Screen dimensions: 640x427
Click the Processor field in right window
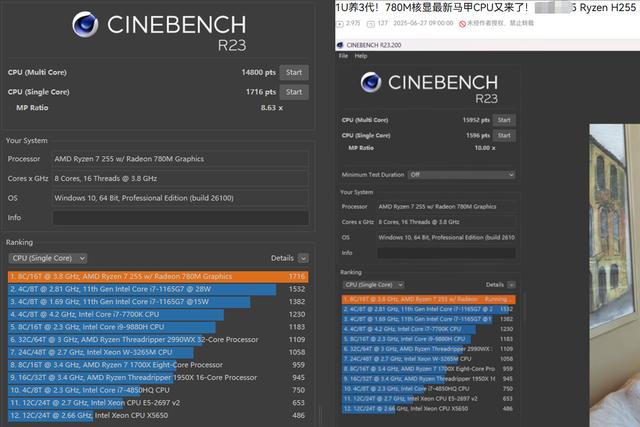[x=446, y=207]
